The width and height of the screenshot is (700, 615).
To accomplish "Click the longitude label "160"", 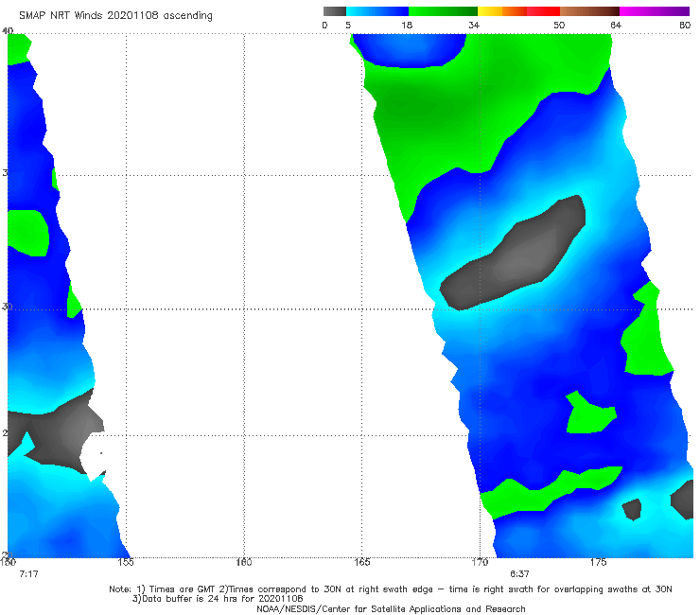I will 244,562.
